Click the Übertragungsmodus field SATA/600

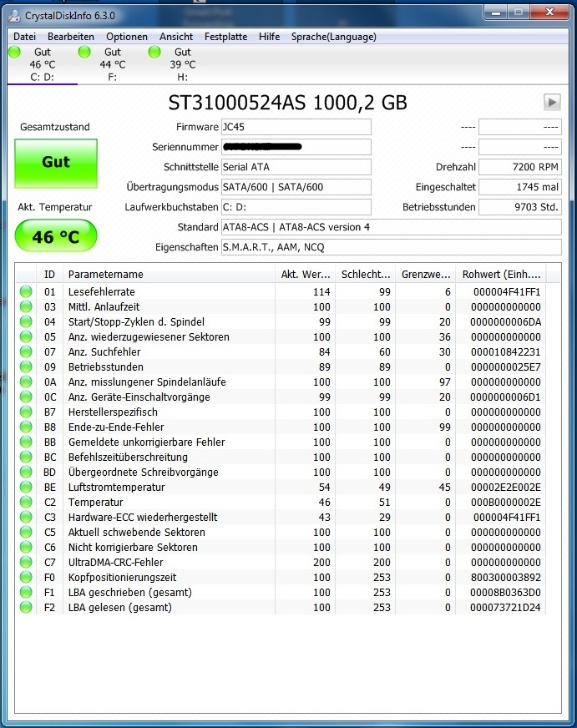[x=296, y=187]
